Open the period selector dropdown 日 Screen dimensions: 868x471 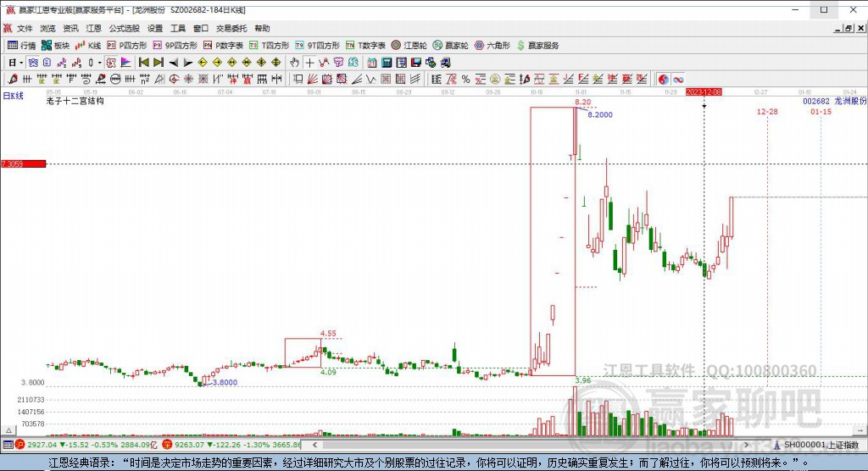14,62
